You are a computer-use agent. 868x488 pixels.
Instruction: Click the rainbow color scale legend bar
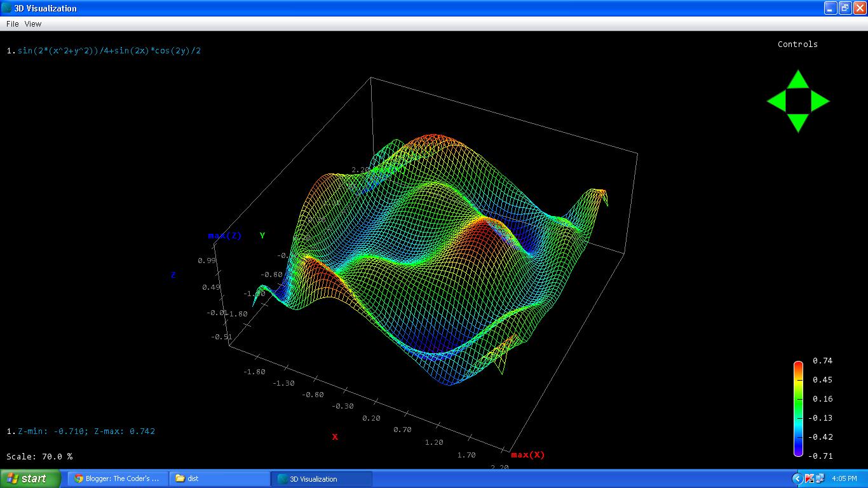click(x=798, y=409)
